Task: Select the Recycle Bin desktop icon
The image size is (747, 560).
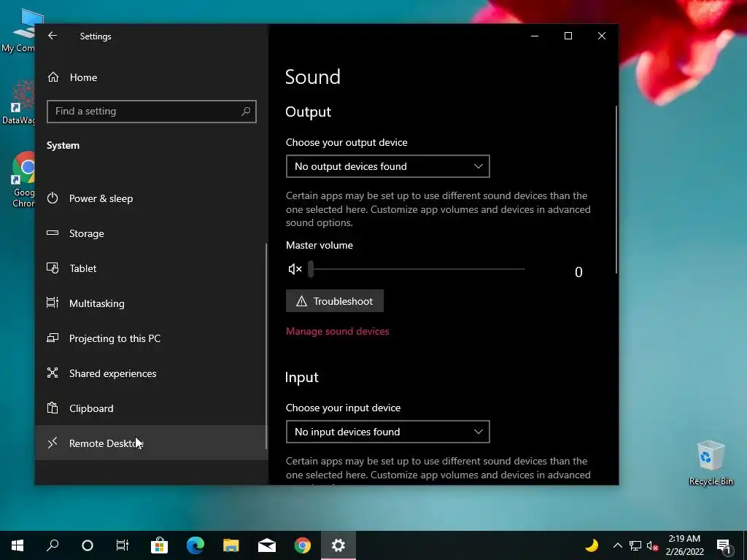Action: point(711,463)
